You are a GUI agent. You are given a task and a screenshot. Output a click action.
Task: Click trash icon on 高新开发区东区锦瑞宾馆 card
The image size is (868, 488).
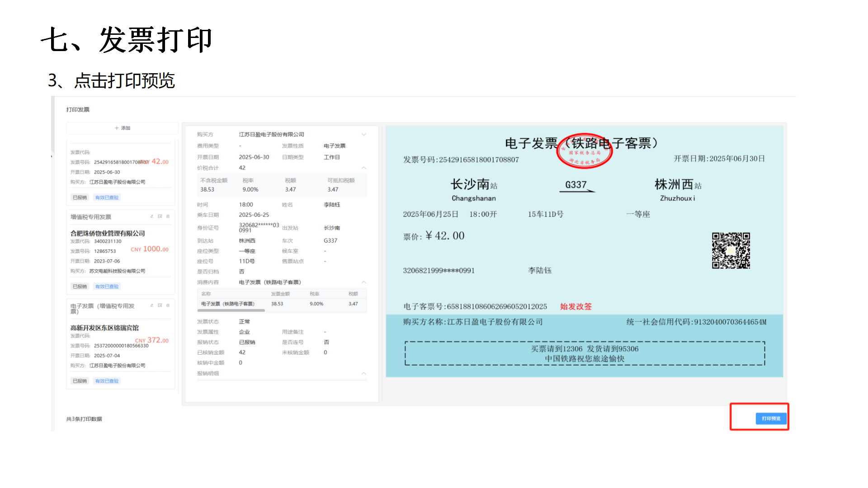[x=168, y=305]
